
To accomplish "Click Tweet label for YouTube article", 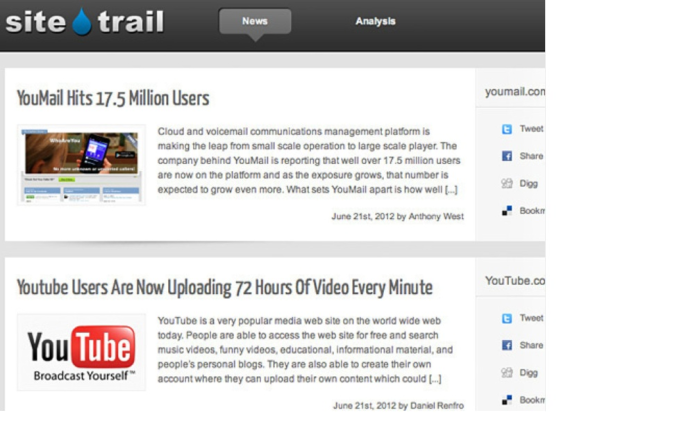I will [531, 318].
